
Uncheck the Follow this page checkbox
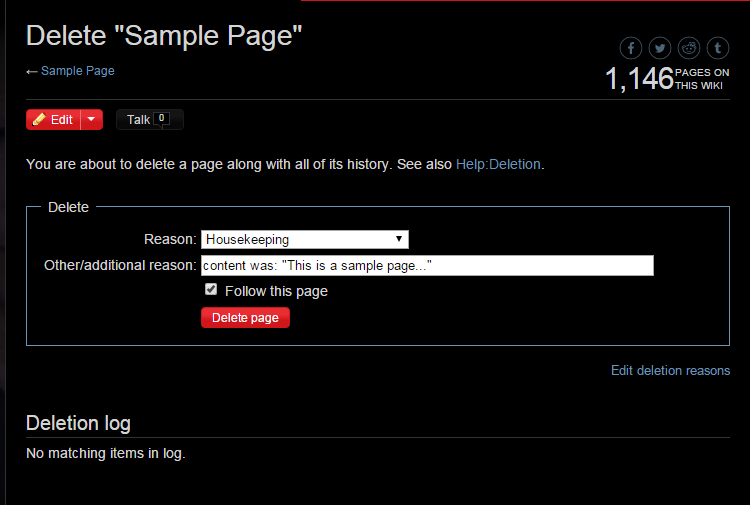pos(211,289)
